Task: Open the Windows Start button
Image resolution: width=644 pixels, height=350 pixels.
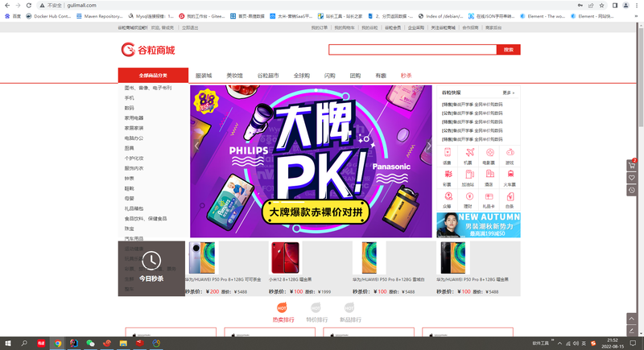Action: click(7, 344)
